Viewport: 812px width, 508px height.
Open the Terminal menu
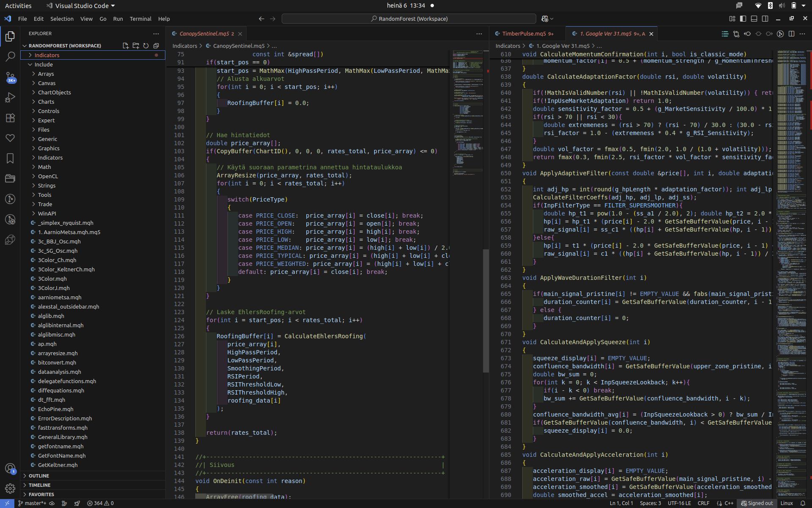140,19
